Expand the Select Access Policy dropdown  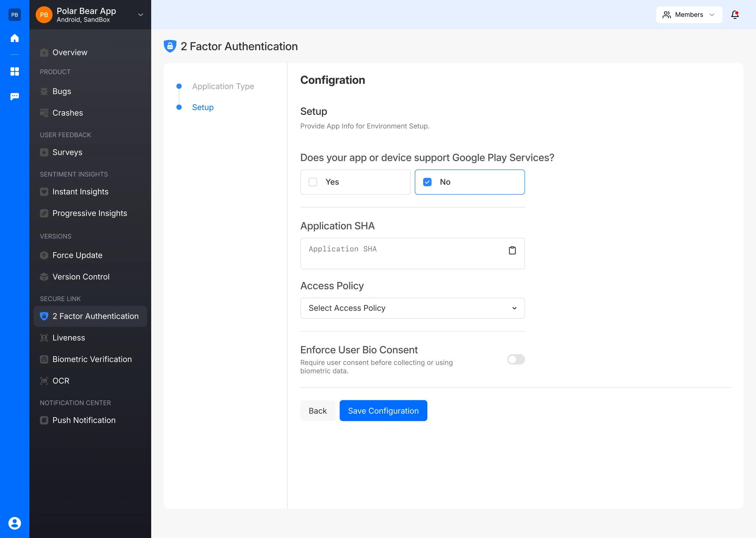point(412,308)
